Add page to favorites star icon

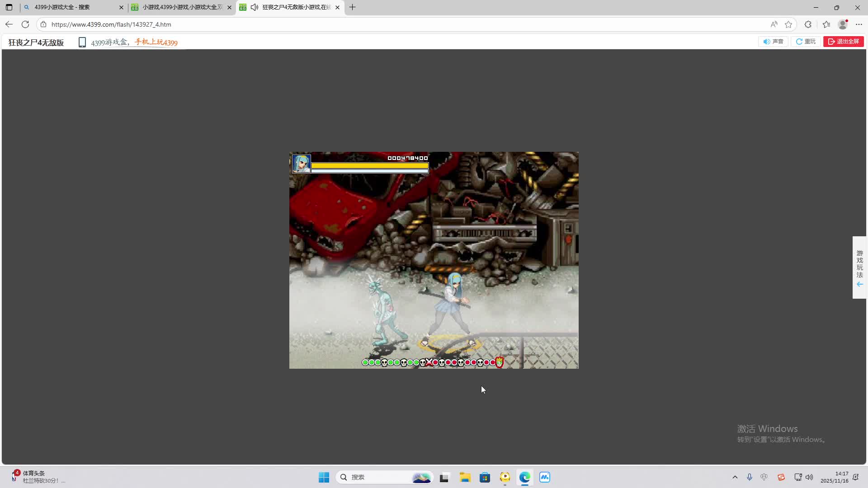tap(788, 24)
